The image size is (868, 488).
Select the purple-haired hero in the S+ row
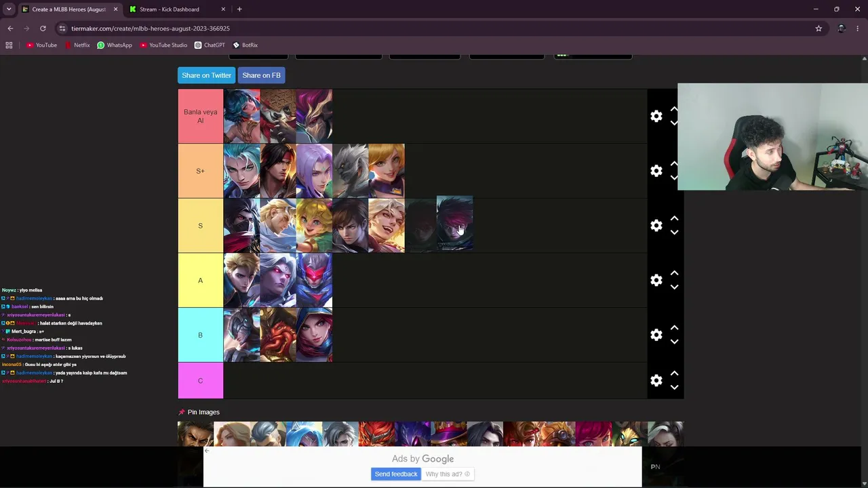pos(314,171)
